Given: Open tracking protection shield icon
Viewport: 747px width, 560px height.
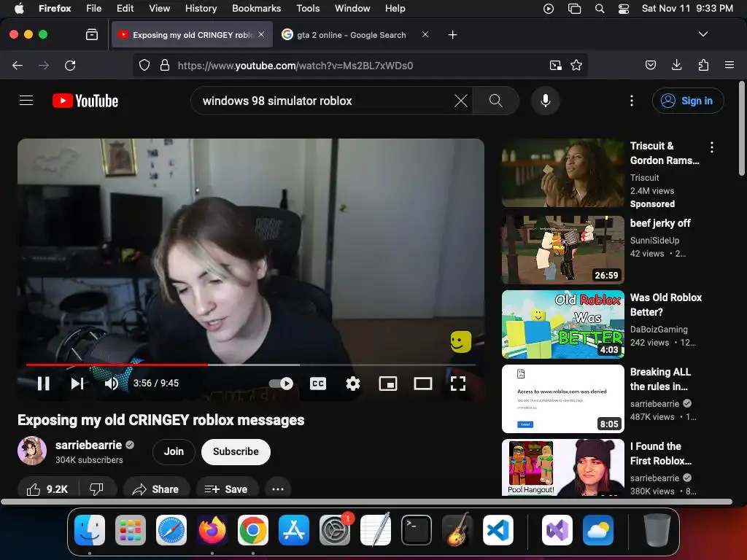Looking at the screenshot, I should [144, 65].
